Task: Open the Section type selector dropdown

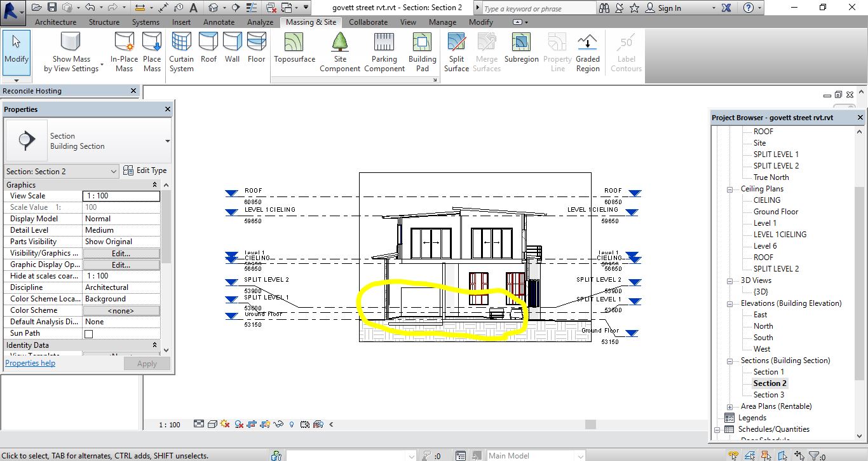Action: tap(115, 170)
